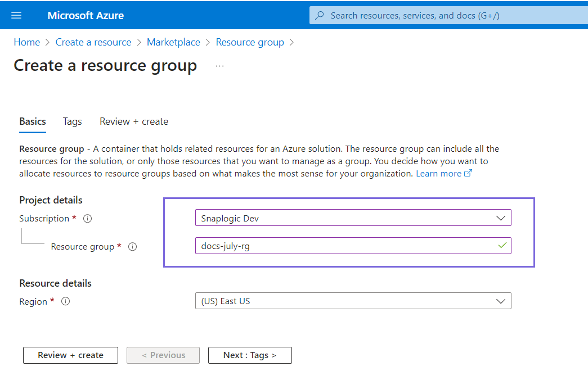Image resolution: width=588 pixels, height=380 pixels.
Task: Click the search magnifier icon
Action: coord(320,15)
